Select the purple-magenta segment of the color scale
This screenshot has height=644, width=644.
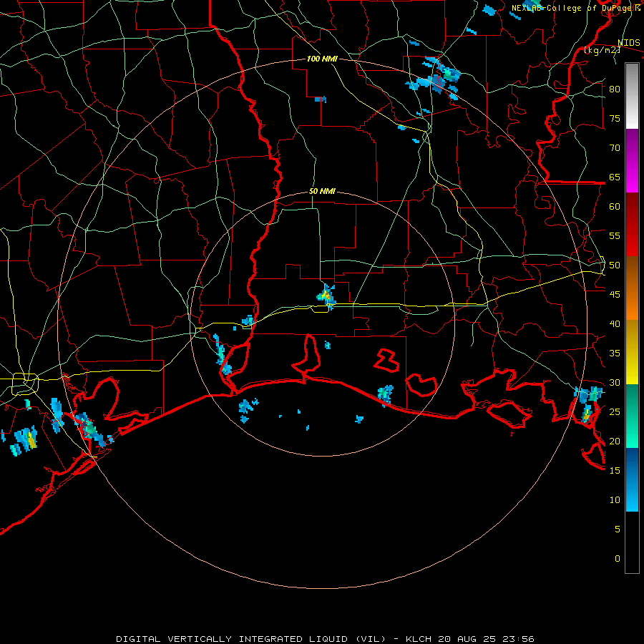[632, 161]
